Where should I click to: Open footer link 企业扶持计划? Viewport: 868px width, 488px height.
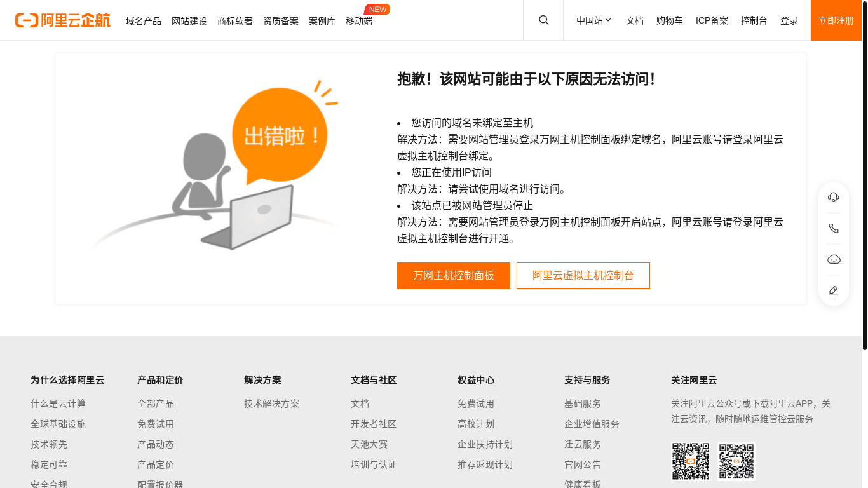click(485, 444)
